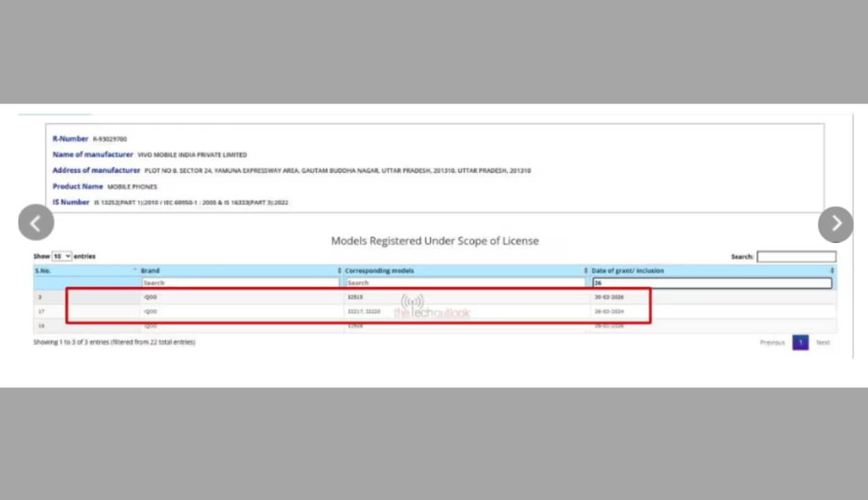Select manufacturer name VIVO MOBILE INDIA PRIVATE LIMITED

[192, 155]
